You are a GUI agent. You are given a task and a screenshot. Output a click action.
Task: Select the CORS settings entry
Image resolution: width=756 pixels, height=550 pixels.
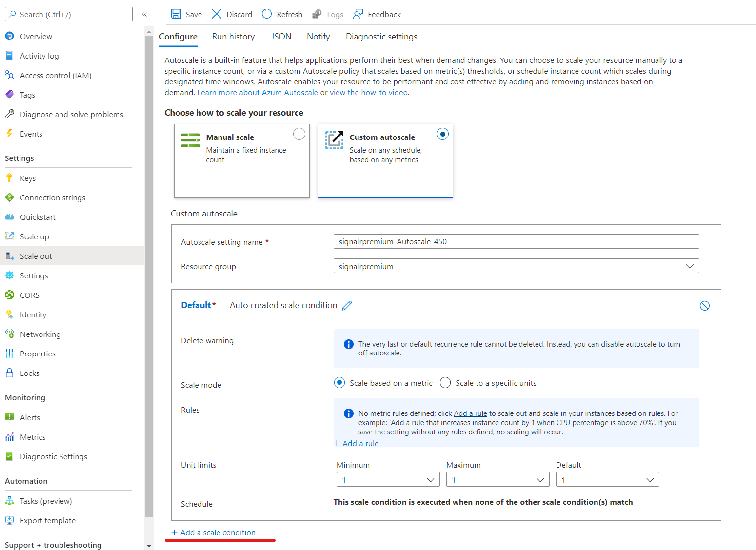tap(29, 295)
